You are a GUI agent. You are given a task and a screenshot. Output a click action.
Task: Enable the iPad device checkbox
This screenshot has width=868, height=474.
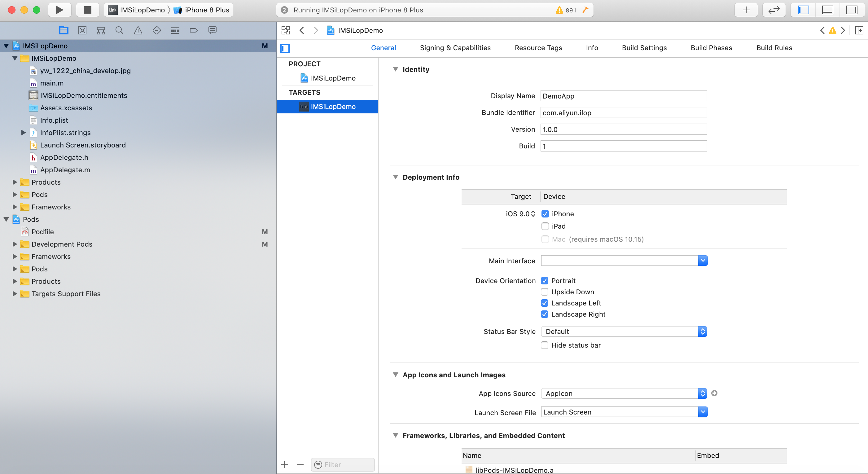[545, 226]
